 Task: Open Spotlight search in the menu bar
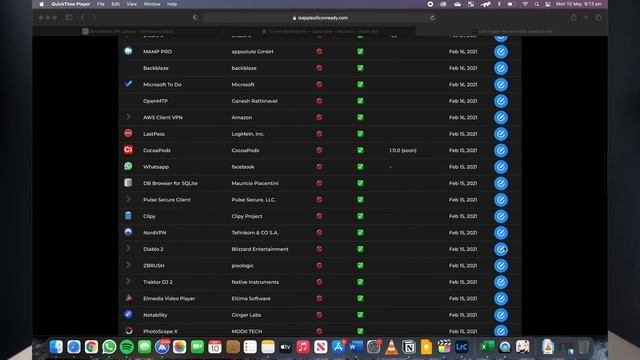(536, 4)
